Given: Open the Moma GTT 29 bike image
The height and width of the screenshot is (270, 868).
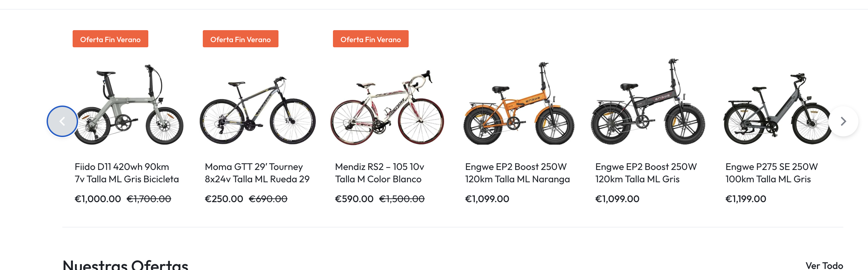Looking at the screenshot, I should 258,110.
